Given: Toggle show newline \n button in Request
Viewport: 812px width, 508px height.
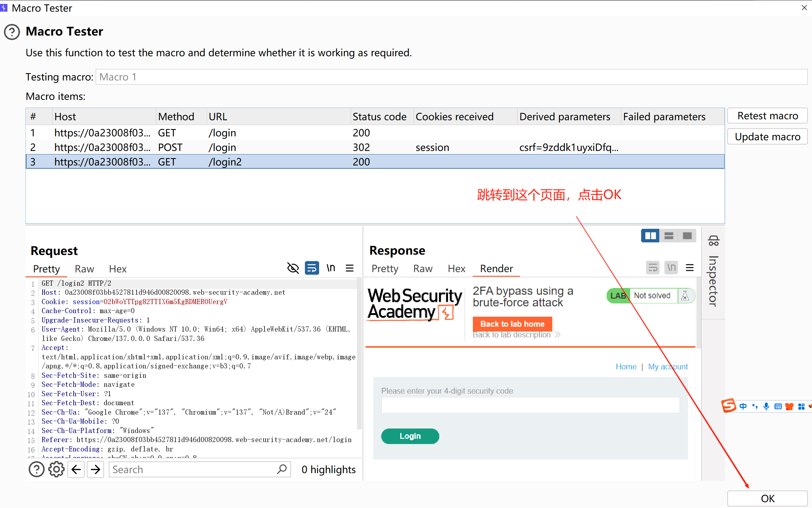Looking at the screenshot, I should pos(331,268).
